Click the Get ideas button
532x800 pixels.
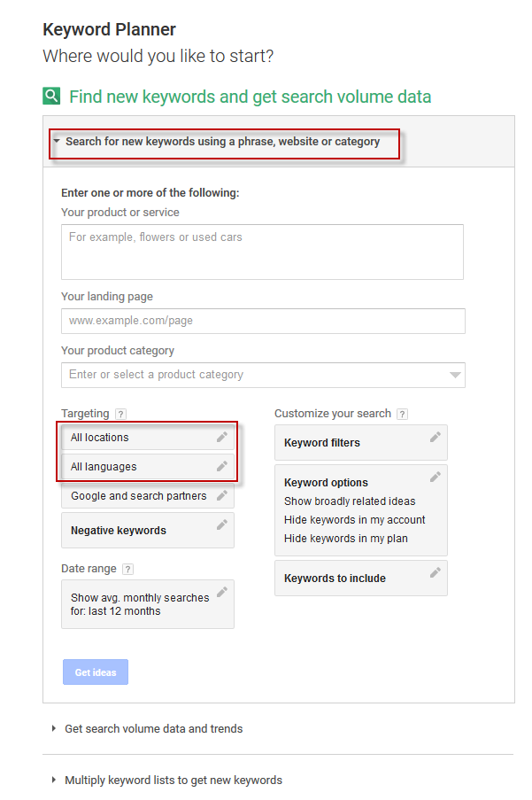tap(96, 672)
